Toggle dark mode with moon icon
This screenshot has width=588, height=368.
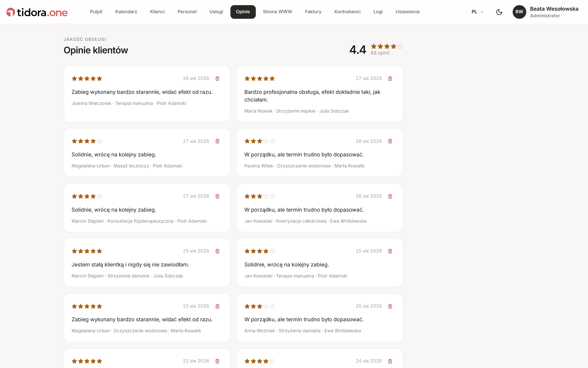coord(499,12)
